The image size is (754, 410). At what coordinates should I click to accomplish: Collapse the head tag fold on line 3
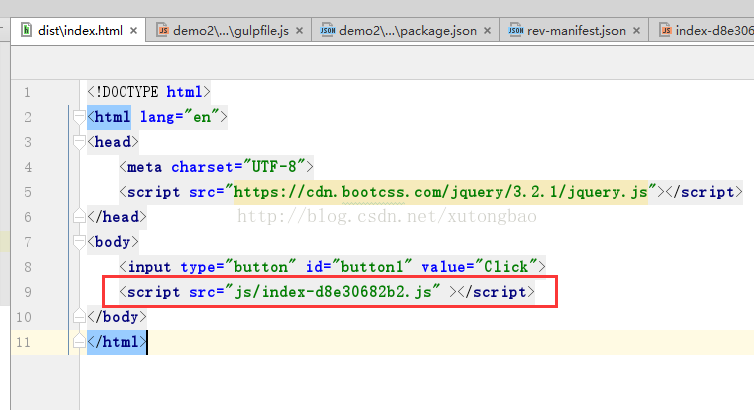(x=79, y=142)
